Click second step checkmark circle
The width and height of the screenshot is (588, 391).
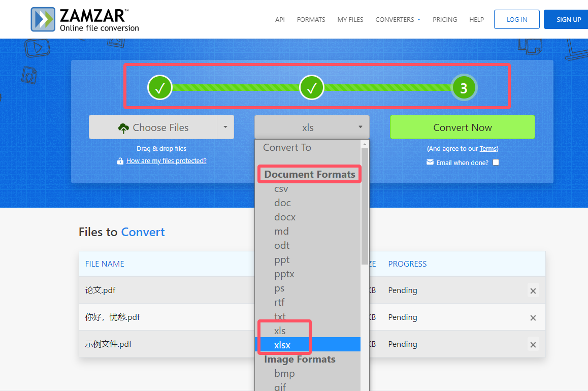click(x=312, y=87)
